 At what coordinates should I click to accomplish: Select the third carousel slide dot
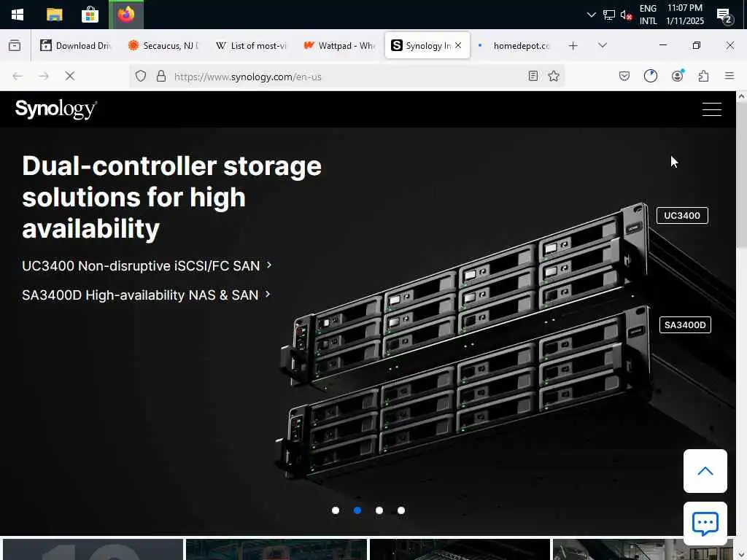379,510
